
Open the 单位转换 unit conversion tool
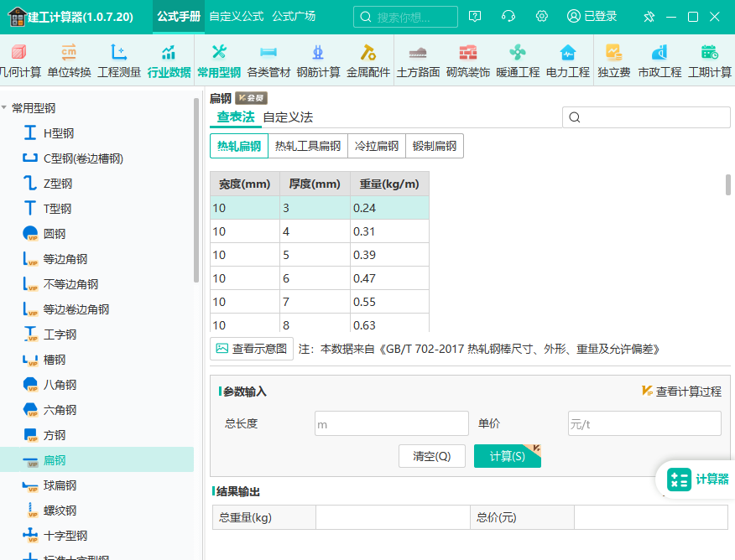69,61
